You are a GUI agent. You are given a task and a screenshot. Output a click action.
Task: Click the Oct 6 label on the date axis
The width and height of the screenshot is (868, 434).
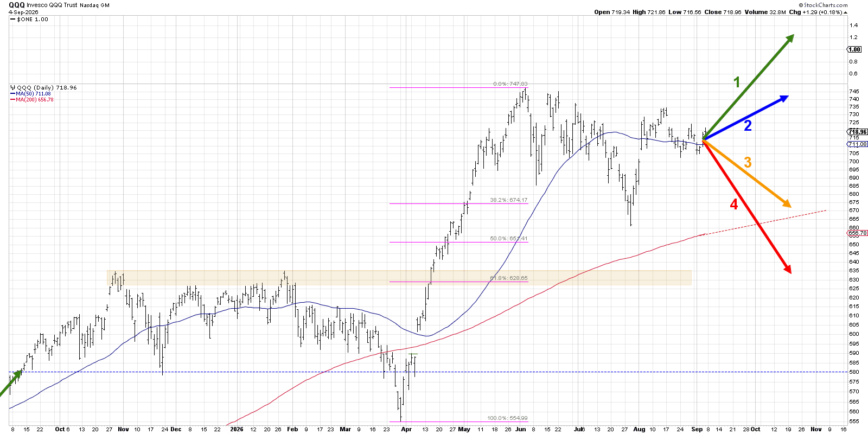pyautogui.click(x=62, y=429)
